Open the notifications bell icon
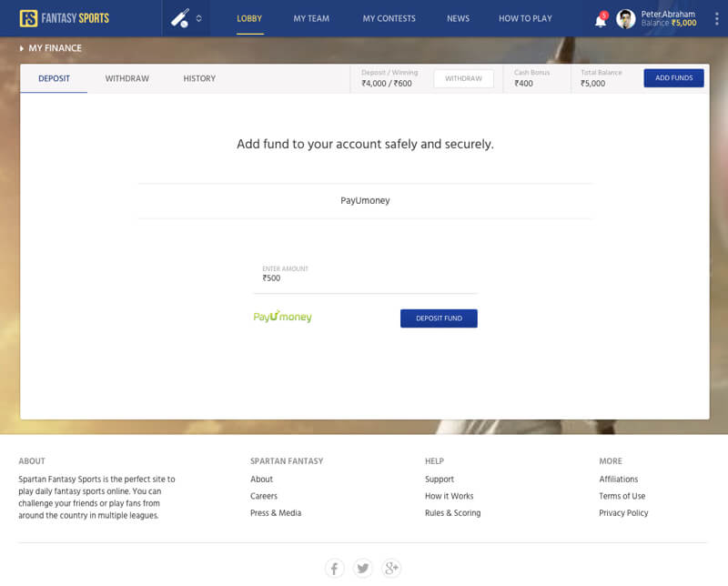The width and height of the screenshot is (728, 586). (x=601, y=20)
